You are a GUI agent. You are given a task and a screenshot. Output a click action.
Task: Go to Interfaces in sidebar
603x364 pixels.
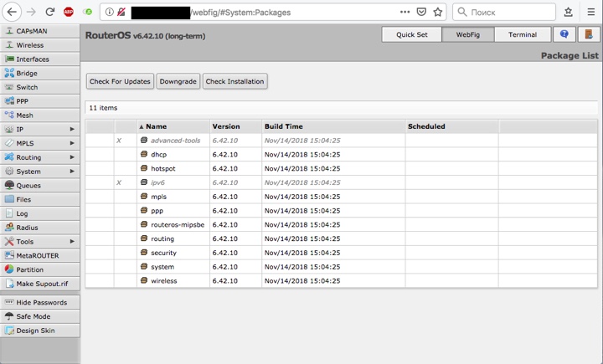40,59
